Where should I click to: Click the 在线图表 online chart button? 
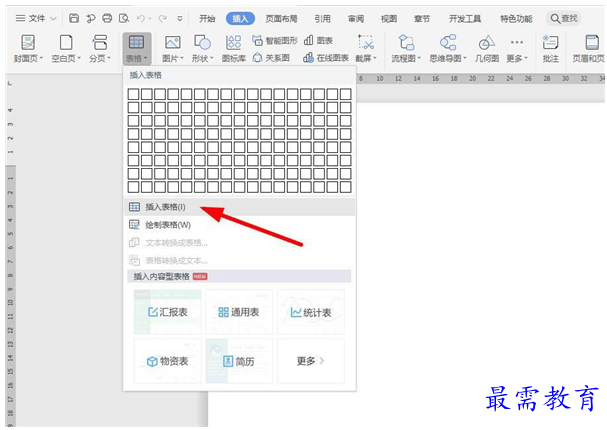(x=326, y=58)
